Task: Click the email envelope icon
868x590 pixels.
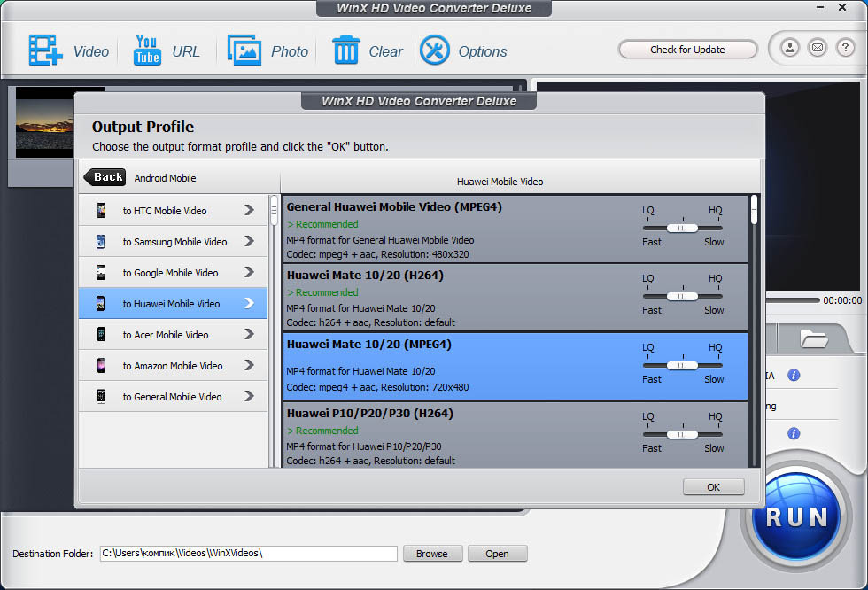Action: pos(818,48)
